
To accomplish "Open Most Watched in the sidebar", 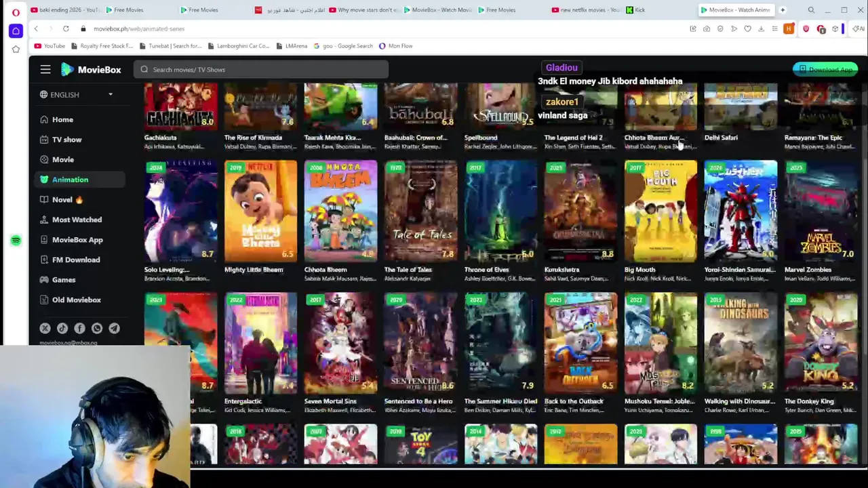I will 77,220.
